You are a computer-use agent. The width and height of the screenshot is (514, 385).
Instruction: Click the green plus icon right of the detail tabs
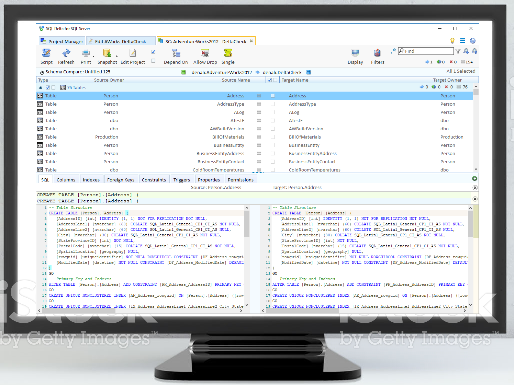pyautogui.click(x=474, y=179)
